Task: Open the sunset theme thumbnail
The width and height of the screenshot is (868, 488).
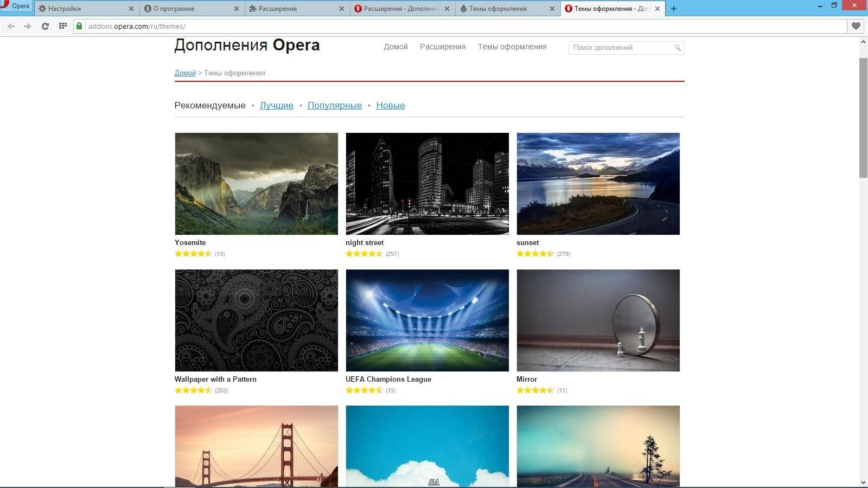Action: coord(598,184)
